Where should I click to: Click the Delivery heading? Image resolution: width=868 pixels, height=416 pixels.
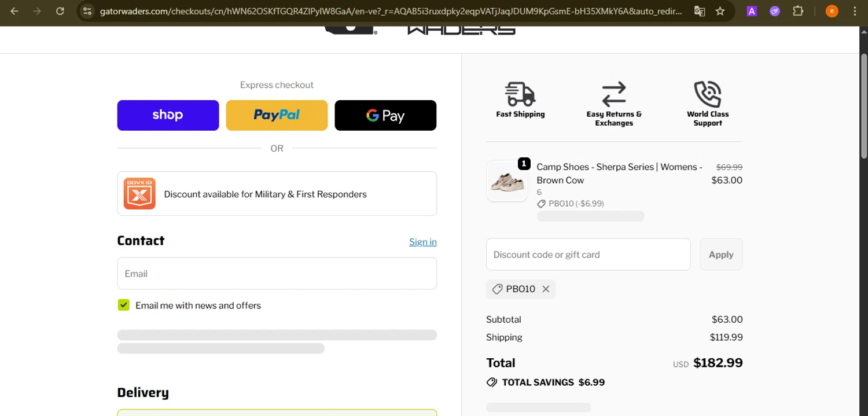point(143,393)
